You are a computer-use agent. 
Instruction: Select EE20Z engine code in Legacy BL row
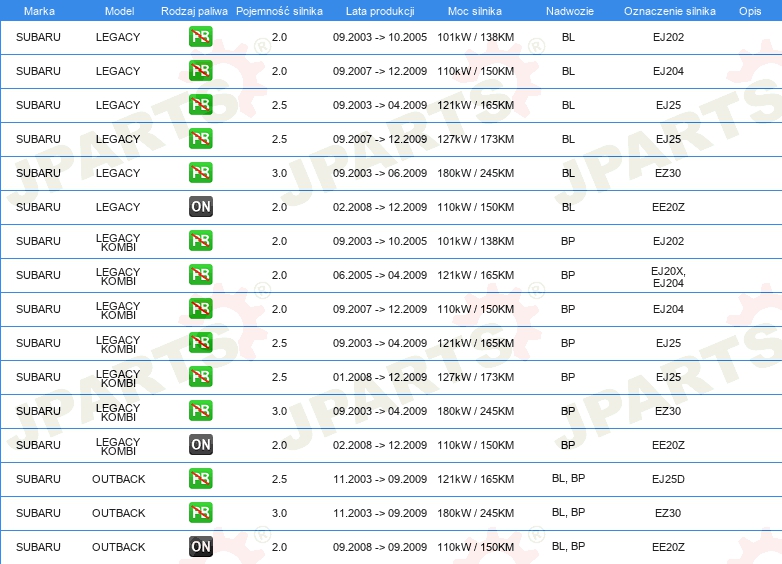668,207
